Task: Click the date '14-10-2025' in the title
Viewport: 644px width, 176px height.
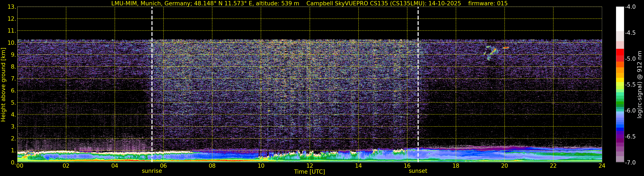Action: (x=445, y=3)
